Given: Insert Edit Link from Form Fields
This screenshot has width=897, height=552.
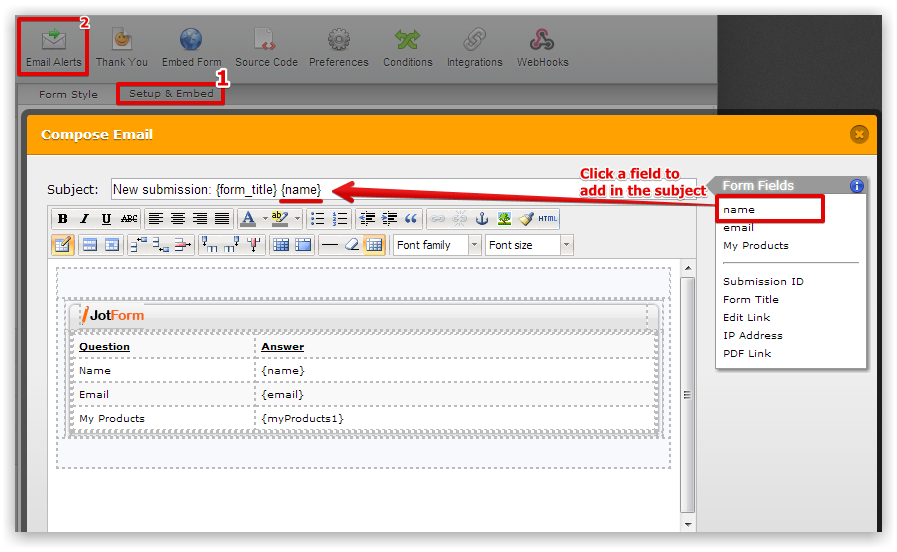Looking at the screenshot, I should tap(747, 317).
